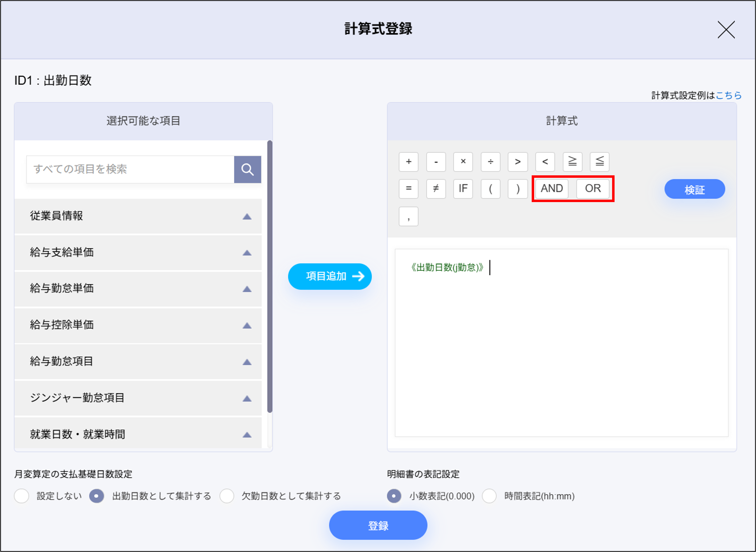Screen dimensions: 756x552
Task: Insert the multiplication × operator
Action: [463, 162]
